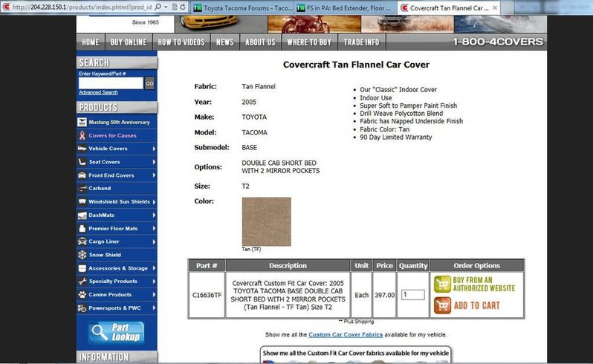Expand the Accessories & Storage submenu arrow
This screenshot has height=364, width=593.
[x=154, y=268]
